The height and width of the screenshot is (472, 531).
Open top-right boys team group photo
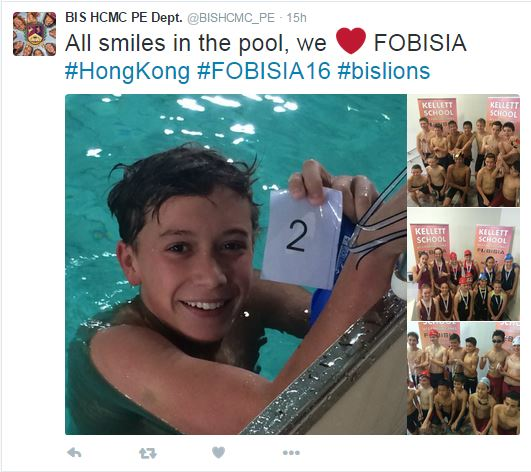click(463, 150)
